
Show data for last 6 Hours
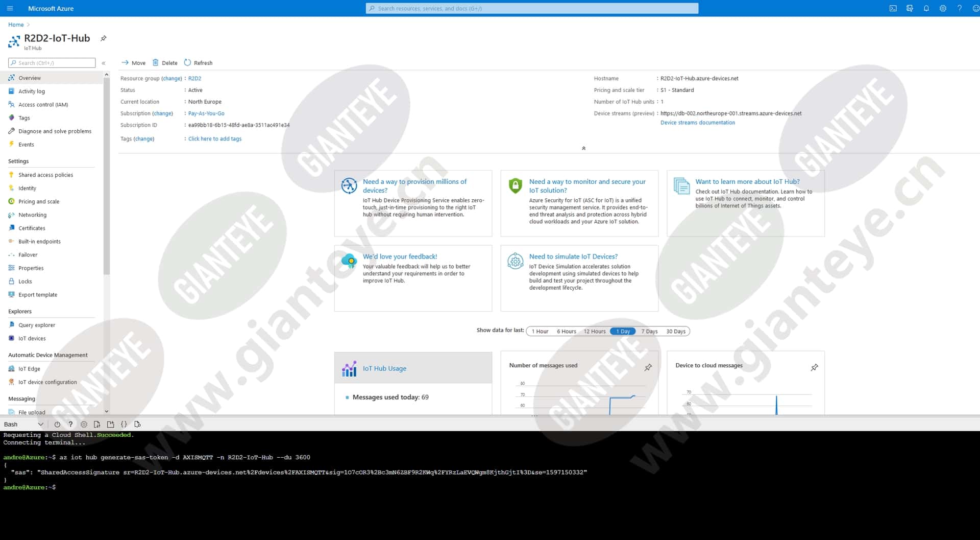coord(566,331)
